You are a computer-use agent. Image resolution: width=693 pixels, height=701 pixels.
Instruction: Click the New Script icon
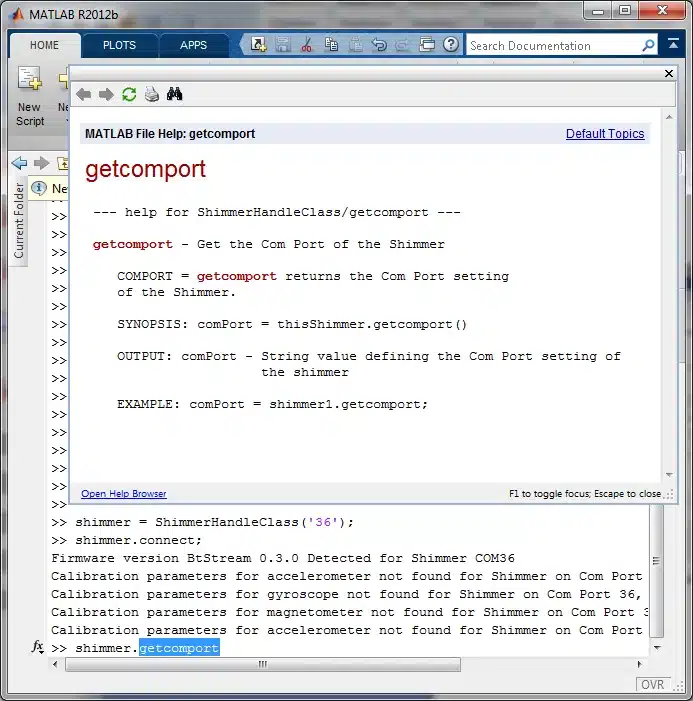30,96
